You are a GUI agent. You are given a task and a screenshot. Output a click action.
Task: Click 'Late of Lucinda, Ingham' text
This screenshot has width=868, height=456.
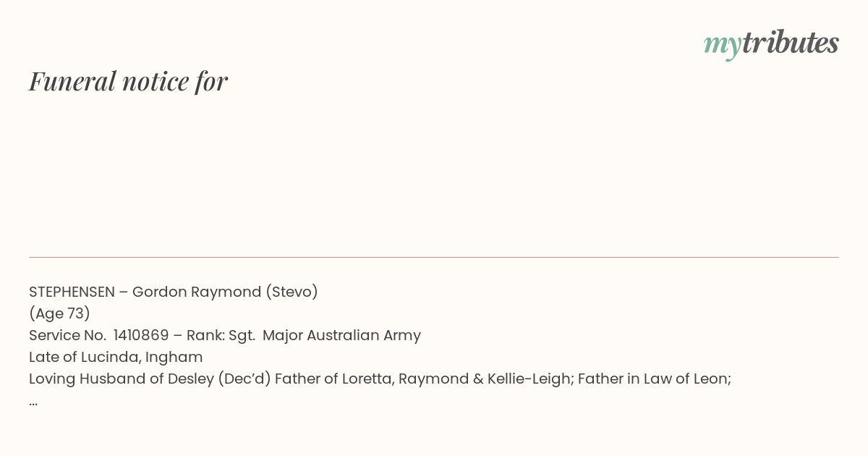click(116, 357)
